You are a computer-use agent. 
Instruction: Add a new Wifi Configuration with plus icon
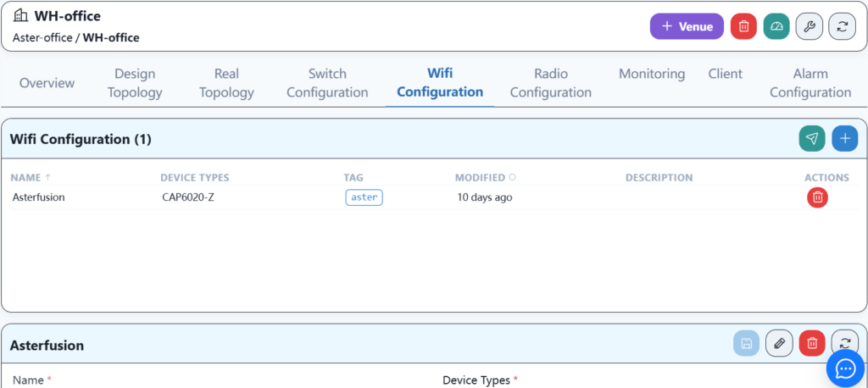(x=844, y=139)
